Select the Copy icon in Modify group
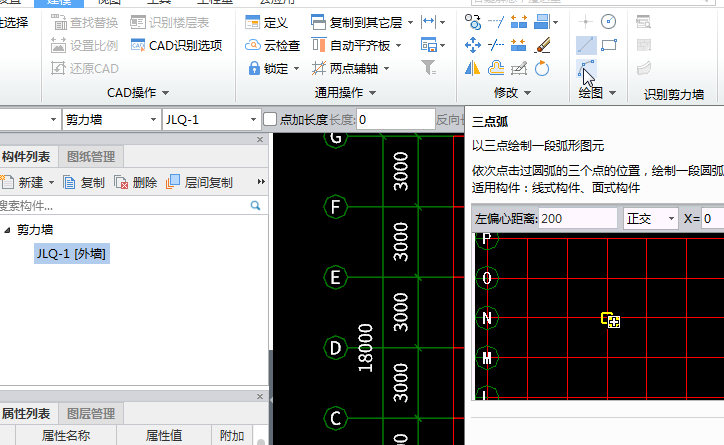724x445 pixels. tap(472, 22)
